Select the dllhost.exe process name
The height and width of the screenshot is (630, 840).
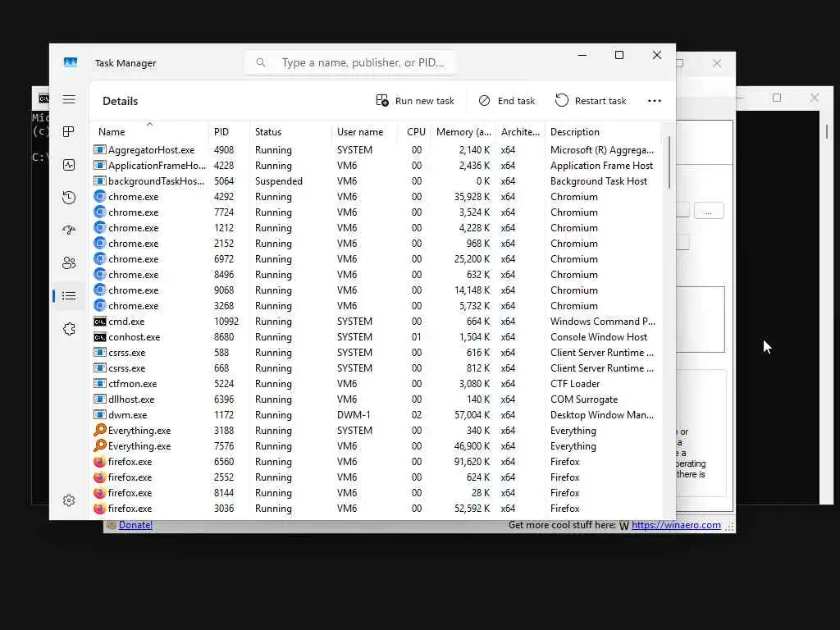tap(131, 399)
